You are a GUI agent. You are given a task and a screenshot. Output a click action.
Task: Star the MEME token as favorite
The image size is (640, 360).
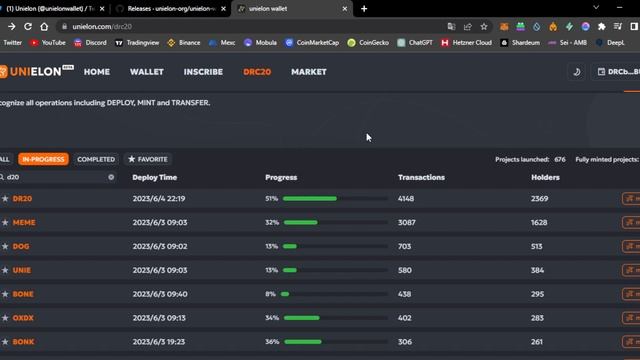[5, 222]
